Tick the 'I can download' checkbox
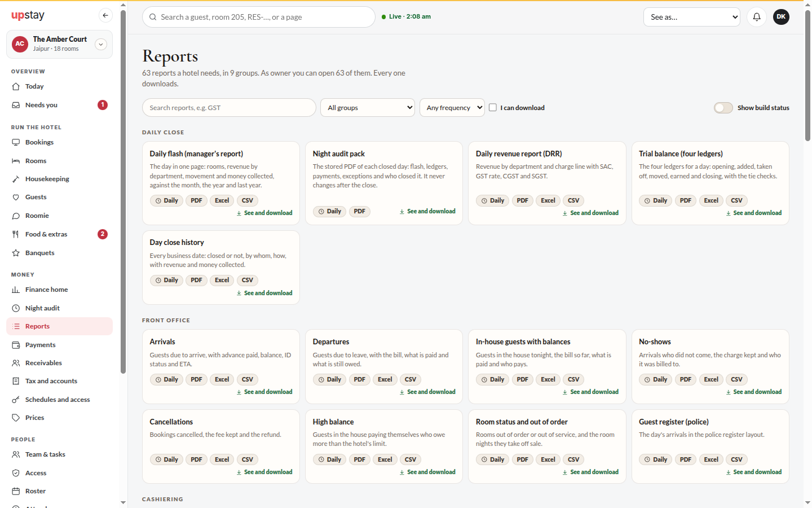This screenshot has height=508, width=812. (493, 108)
